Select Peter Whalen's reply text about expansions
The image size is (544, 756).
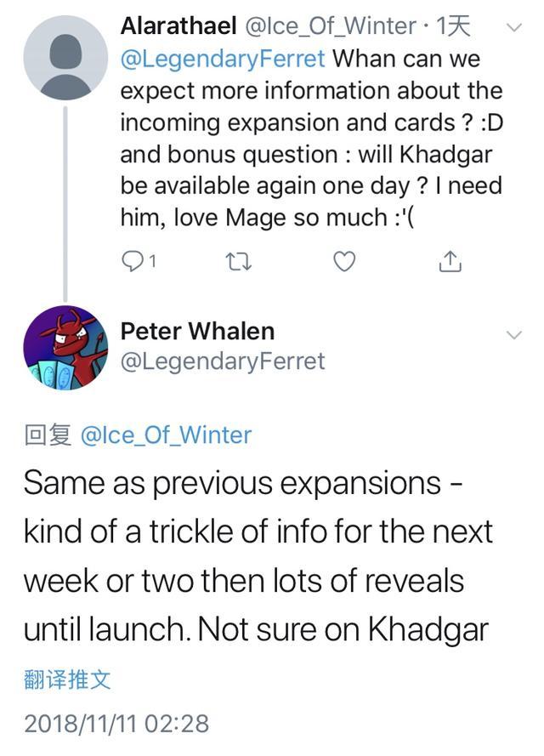pyautogui.click(x=257, y=556)
